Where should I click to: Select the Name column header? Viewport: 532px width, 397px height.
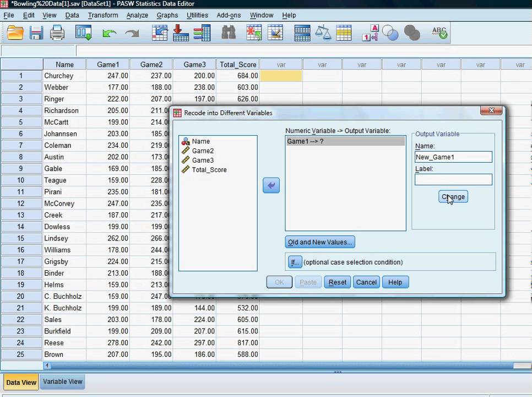coord(64,65)
